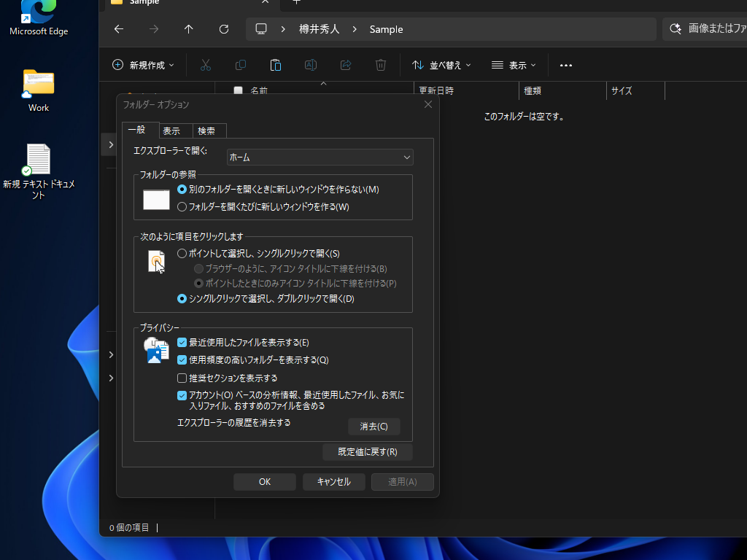747x560 pixels.
Task: Click the Delete trash icon
Action: [x=381, y=65]
